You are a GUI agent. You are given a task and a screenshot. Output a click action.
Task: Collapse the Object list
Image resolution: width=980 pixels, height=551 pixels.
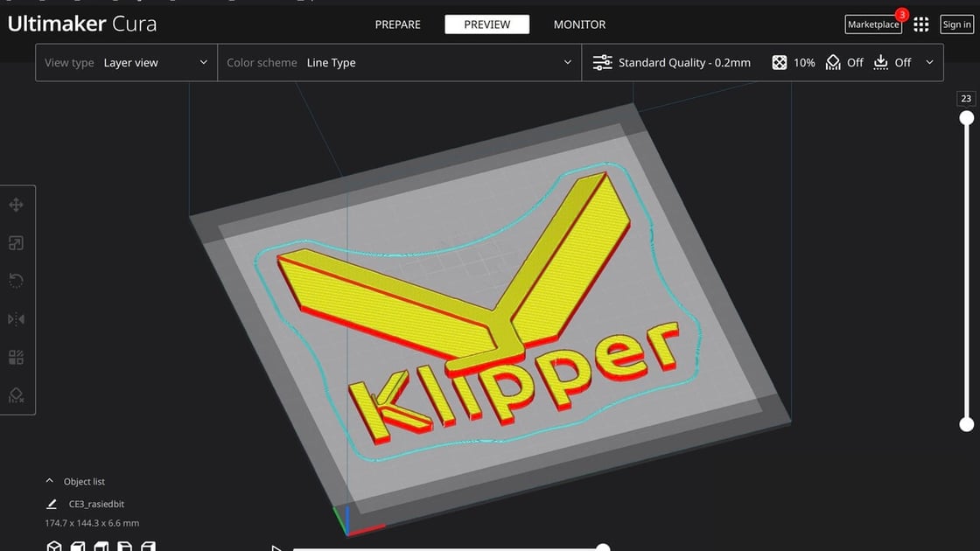pyautogui.click(x=49, y=480)
